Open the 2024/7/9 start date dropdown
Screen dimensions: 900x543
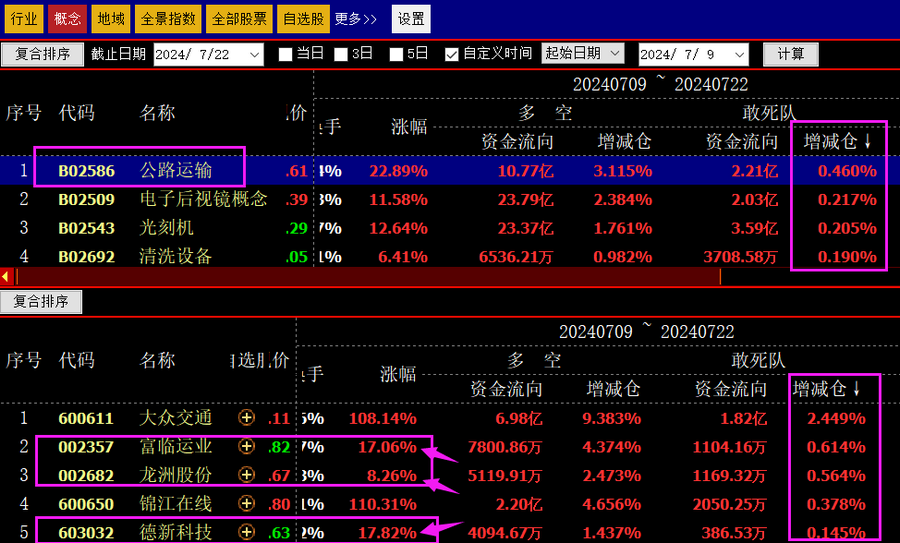point(739,54)
